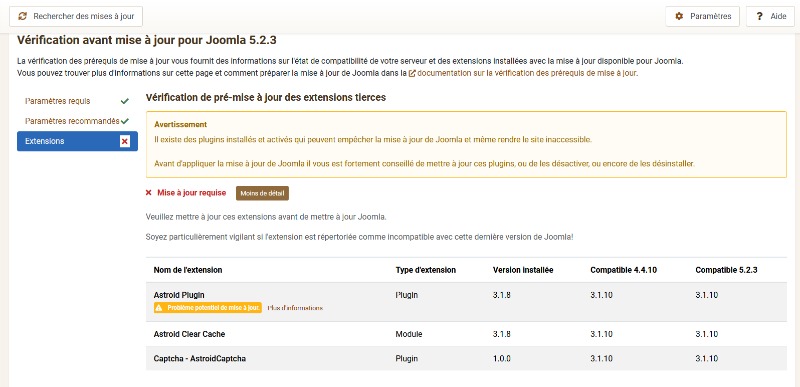The width and height of the screenshot is (800, 387).
Task: Click the Problème potentiel de mise à jour badge
Action: 208,308
